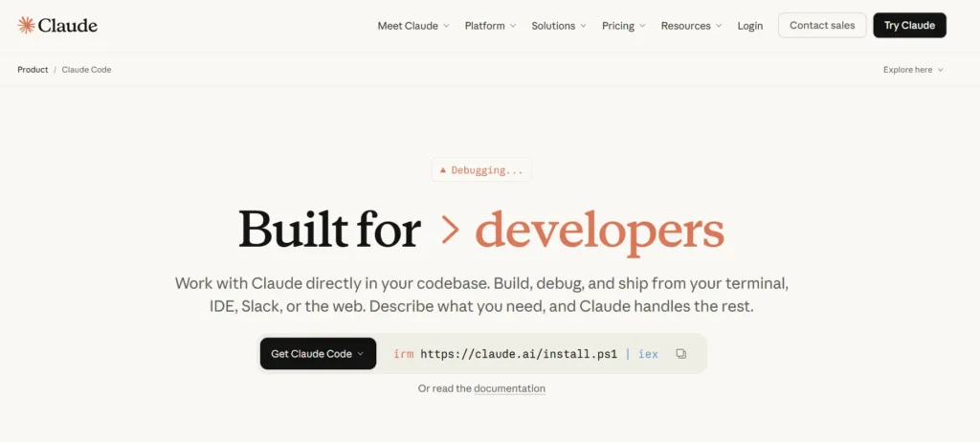Expand the Explore here dropdown
The height and width of the screenshot is (442, 980).
(913, 70)
